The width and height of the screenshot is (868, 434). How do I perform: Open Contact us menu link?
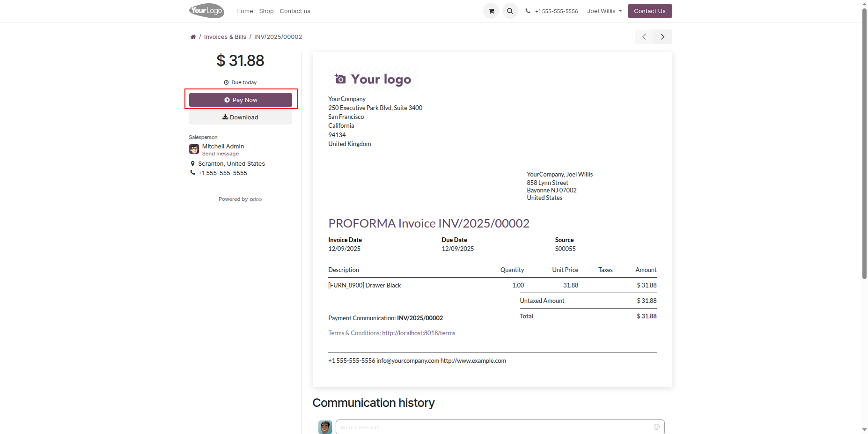(295, 11)
